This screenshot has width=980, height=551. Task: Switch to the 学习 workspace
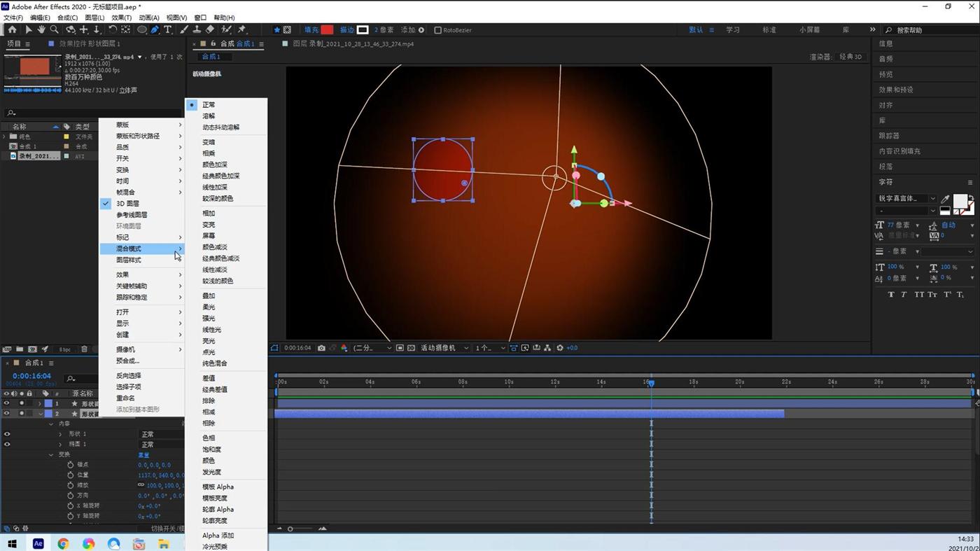tap(732, 30)
